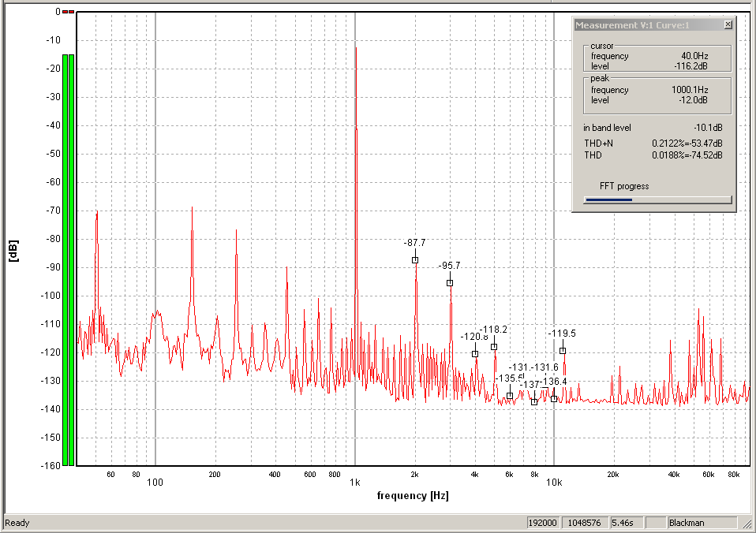Close the Measurement panel
Screen dimensions: 756x533
(728, 25)
